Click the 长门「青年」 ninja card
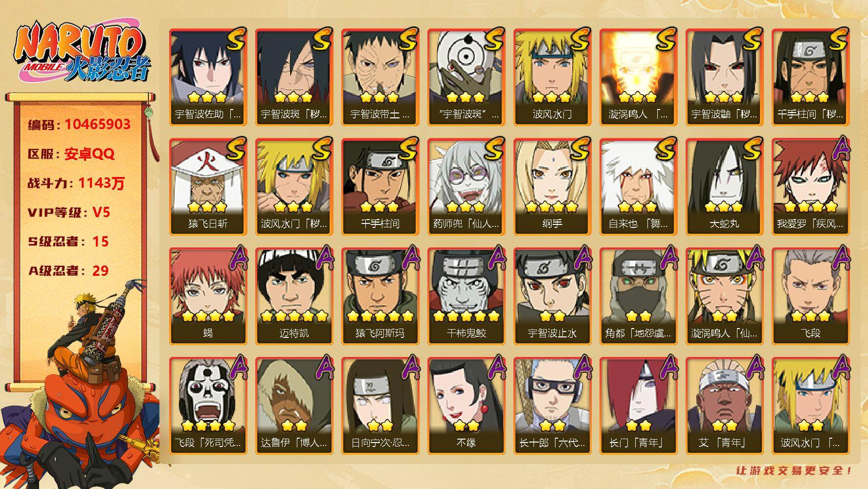 [638, 406]
